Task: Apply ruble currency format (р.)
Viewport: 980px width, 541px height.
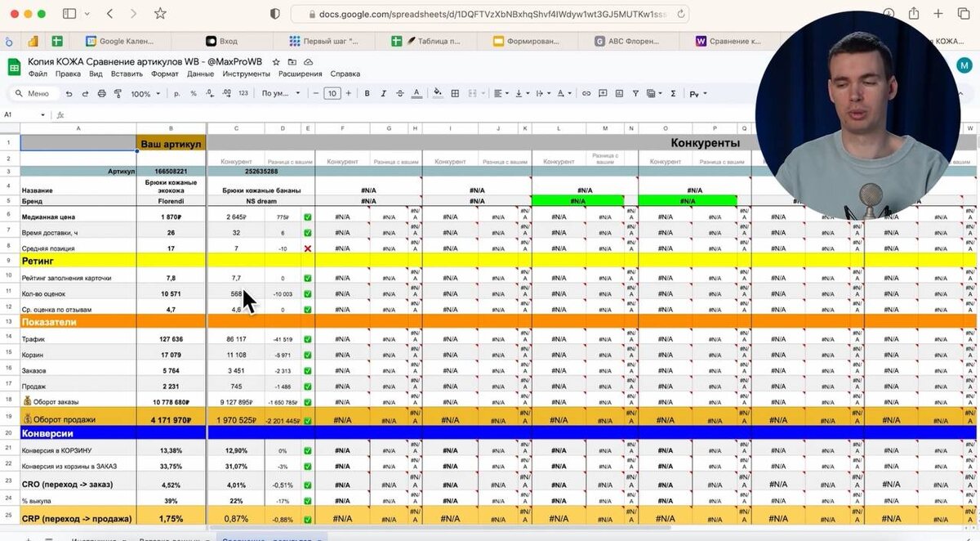Action: point(178,94)
